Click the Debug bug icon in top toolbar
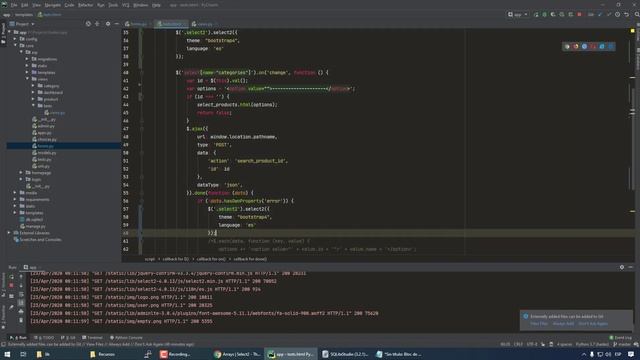Image resolution: width=640 pixels, height=360 pixels. [x=544, y=14]
